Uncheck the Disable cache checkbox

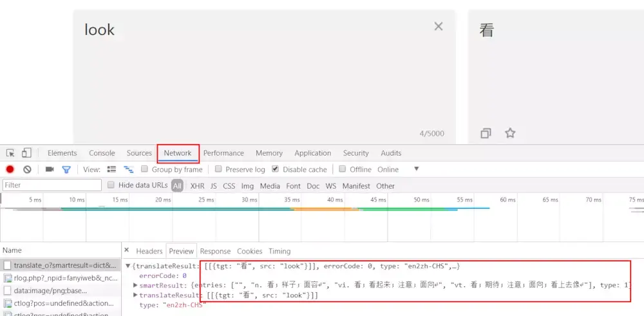275,169
